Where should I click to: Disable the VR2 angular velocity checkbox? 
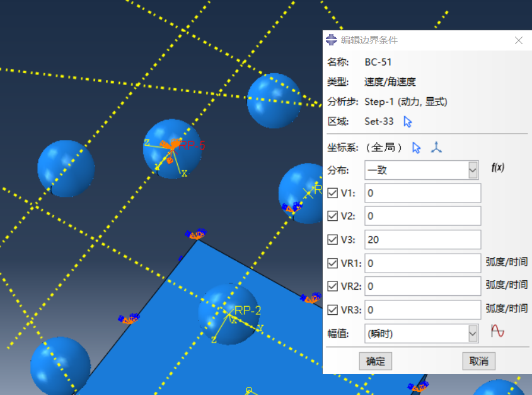(x=333, y=286)
